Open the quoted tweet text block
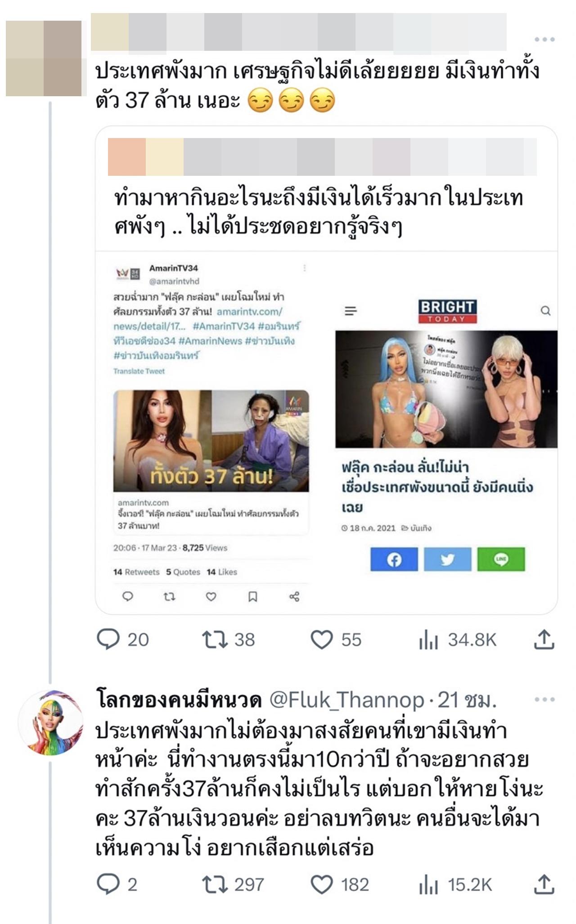576x924 pixels. click(319, 212)
